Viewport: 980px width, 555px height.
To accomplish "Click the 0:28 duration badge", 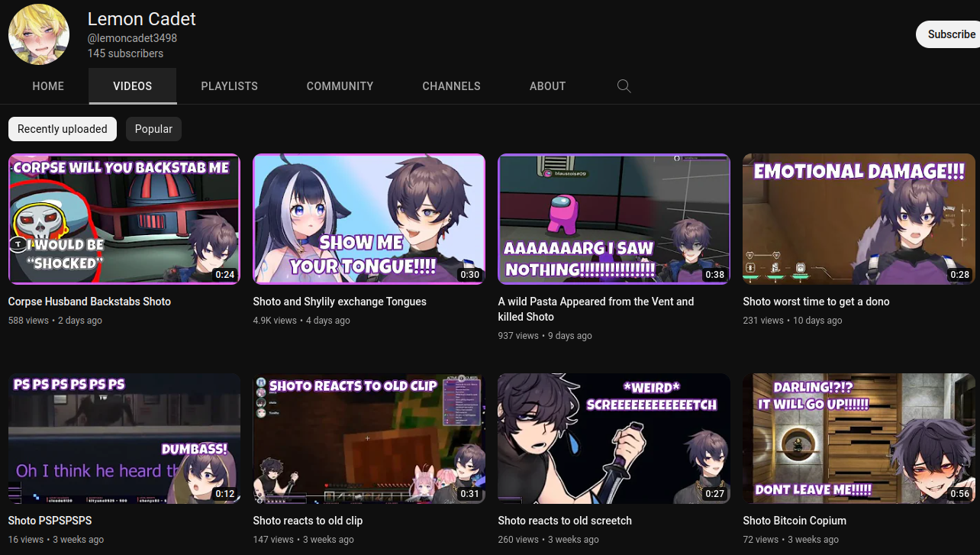I will [x=959, y=275].
